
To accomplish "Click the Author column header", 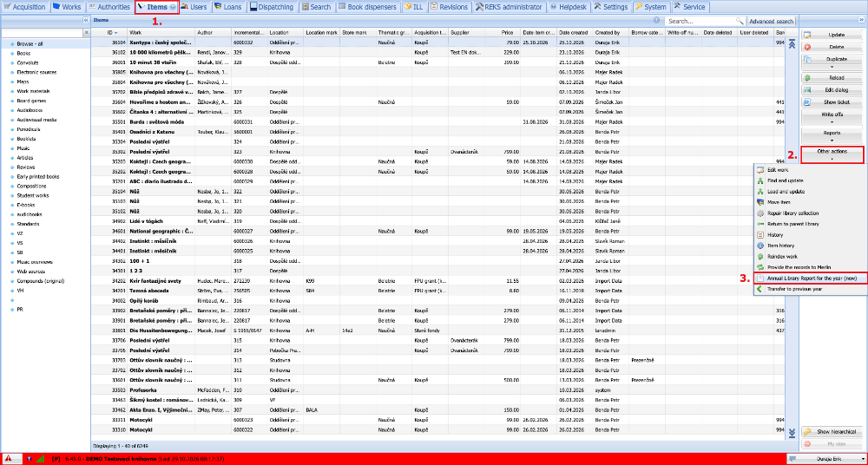I will (x=214, y=33).
